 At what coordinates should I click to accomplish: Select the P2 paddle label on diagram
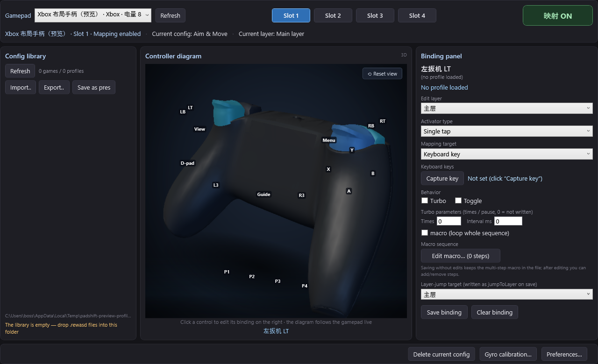tap(252, 277)
